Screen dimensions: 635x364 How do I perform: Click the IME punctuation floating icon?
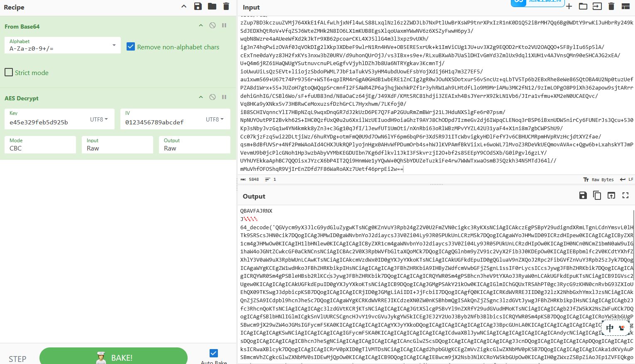(x=622, y=328)
